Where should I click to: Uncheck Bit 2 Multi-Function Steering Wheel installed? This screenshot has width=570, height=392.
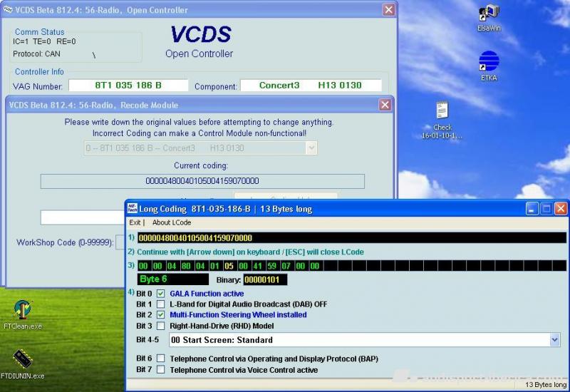pyautogui.click(x=161, y=314)
